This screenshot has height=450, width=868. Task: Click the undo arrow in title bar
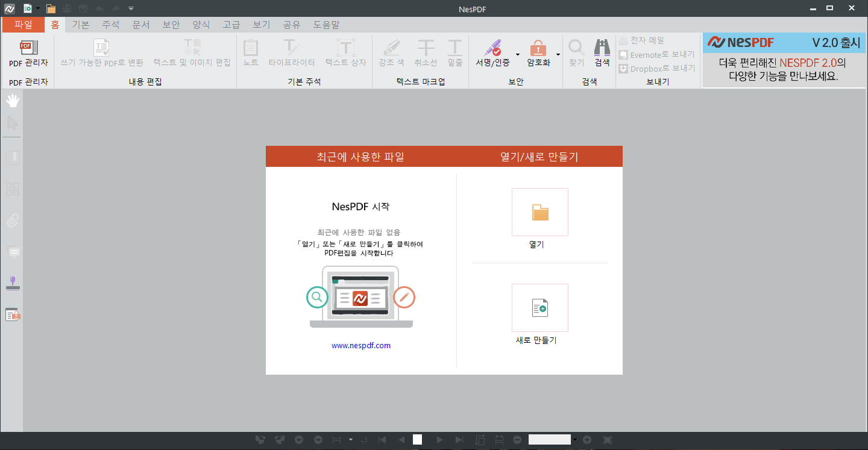(99, 8)
